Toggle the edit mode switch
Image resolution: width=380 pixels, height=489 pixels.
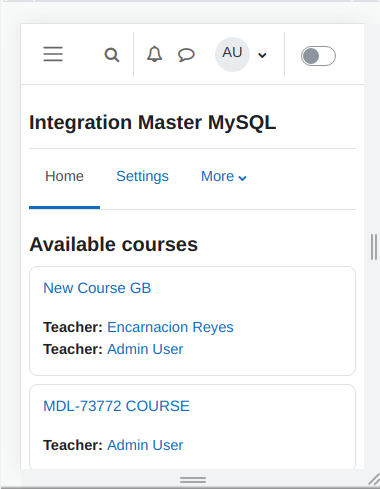pos(318,56)
